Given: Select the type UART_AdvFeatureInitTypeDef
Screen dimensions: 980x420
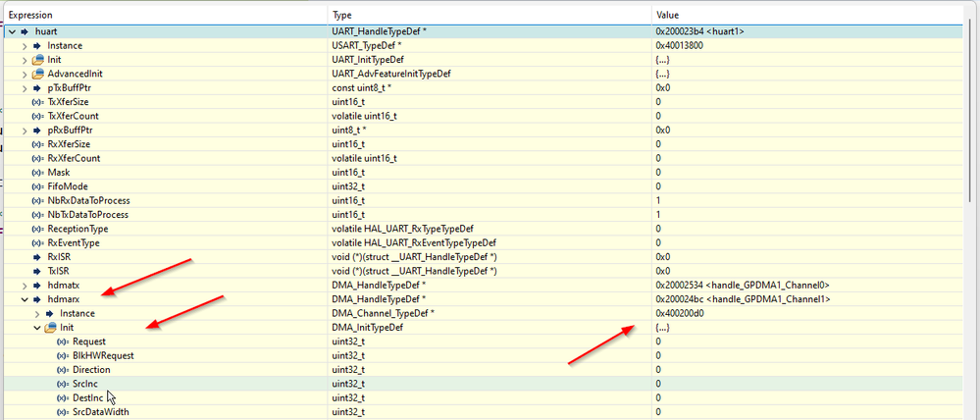Looking at the screenshot, I should pos(391,74).
